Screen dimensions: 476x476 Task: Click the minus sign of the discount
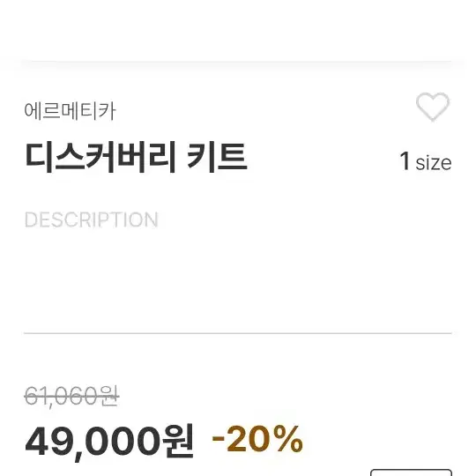pos(218,439)
